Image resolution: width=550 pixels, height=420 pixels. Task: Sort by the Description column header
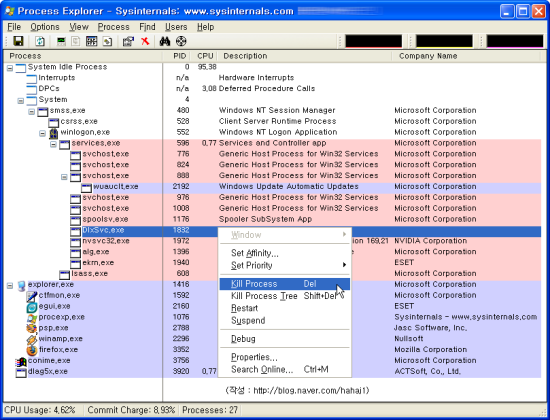[304, 56]
